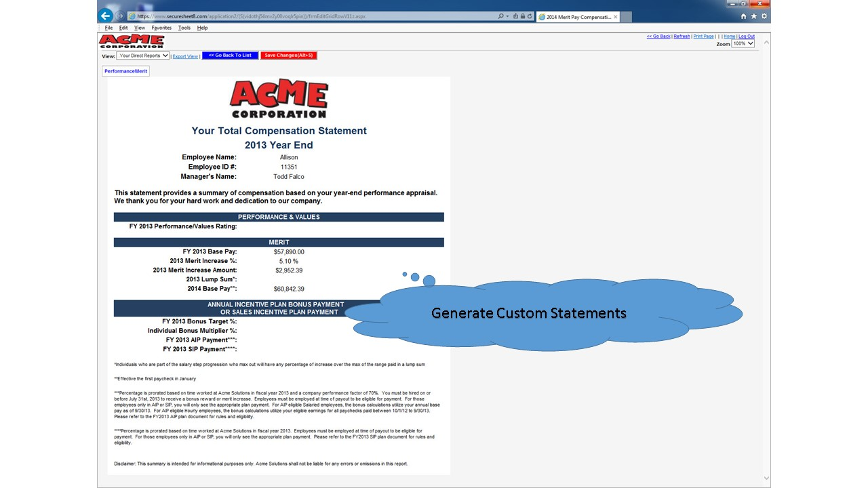Open the browser Home page icon
This screenshot has width=868, height=488.
[x=744, y=16]
